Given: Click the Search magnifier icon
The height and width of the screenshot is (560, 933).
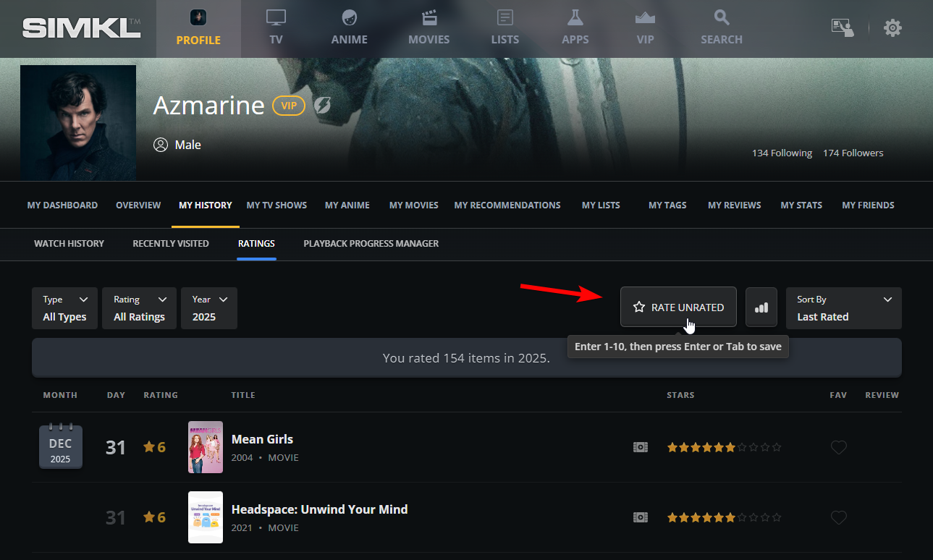Looking at the screenshot, I should click(721, 19).
